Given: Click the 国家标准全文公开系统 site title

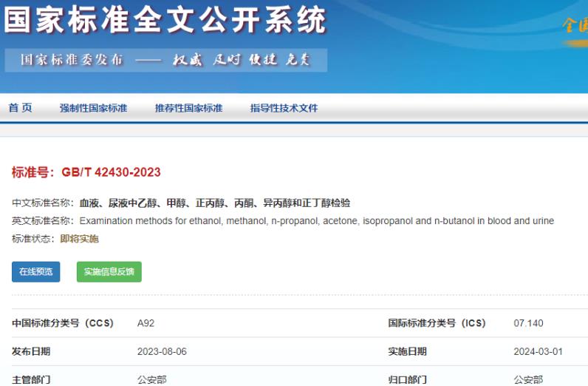Looking at the screenshot, I should 165,20.
